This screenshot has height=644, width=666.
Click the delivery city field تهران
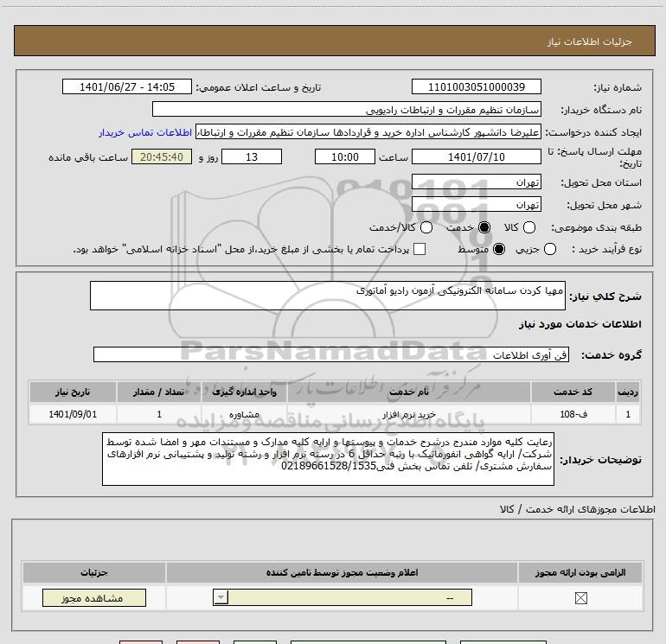(x=476, y=205)
